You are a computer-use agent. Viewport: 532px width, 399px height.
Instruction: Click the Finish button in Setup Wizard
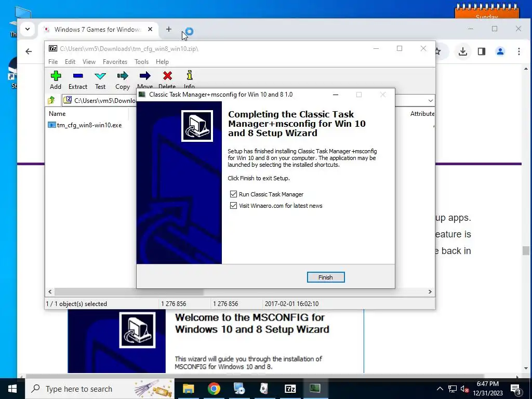[x=325, y=277]
